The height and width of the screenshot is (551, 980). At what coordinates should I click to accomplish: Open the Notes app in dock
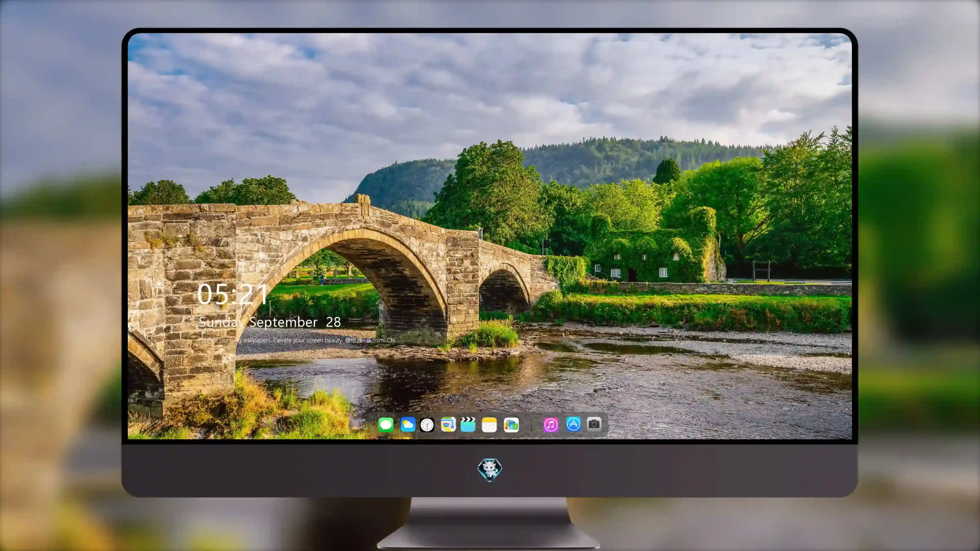[489, 424]
